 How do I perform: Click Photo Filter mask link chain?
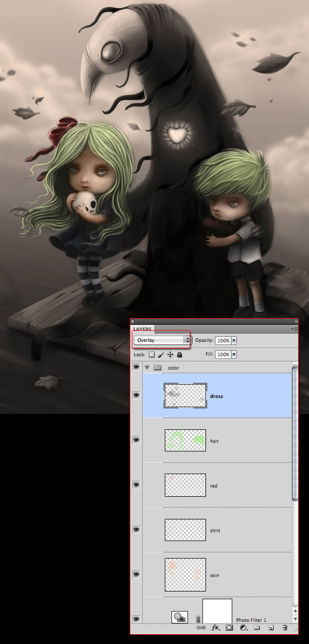pyautogui.click(x=197, y=619)
